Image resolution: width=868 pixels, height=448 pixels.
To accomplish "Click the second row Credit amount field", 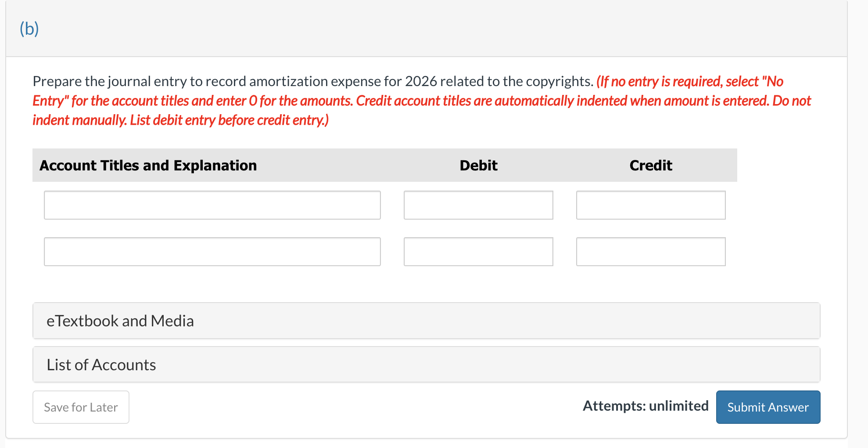I will 650,251.
